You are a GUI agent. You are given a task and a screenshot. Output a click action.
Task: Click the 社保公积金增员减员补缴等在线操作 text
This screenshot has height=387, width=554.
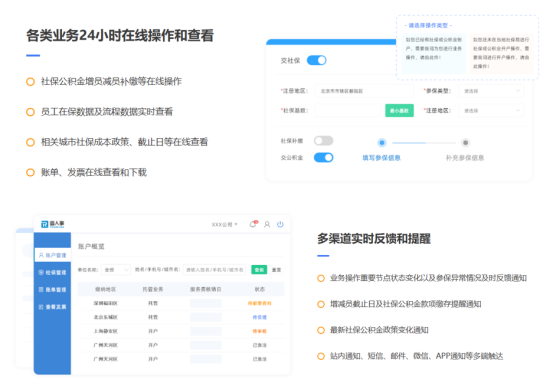[111, 82]
